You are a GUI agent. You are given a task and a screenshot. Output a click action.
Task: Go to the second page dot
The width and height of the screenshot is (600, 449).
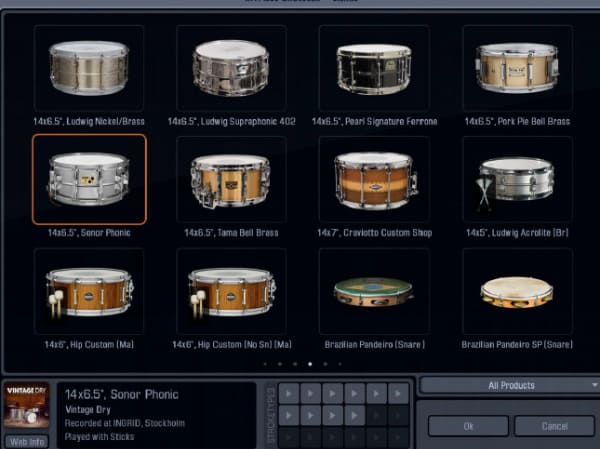280,364
